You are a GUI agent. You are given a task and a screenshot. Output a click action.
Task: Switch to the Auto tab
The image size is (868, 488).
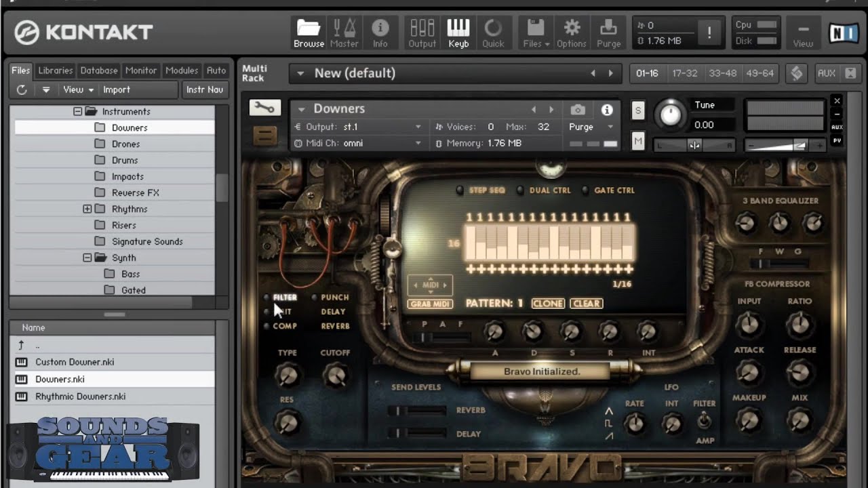[216, 70]
